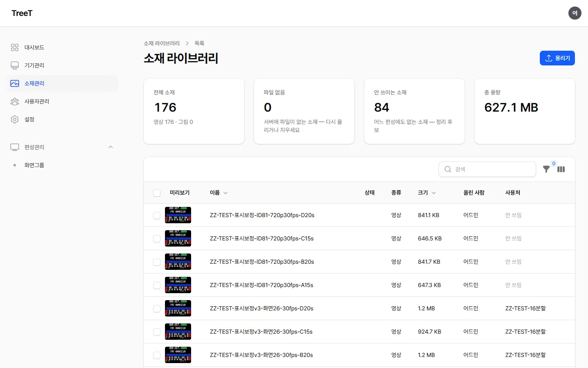Open ZZ-TEST-16분할 usage link in D20s row

[x=526, y=309]
